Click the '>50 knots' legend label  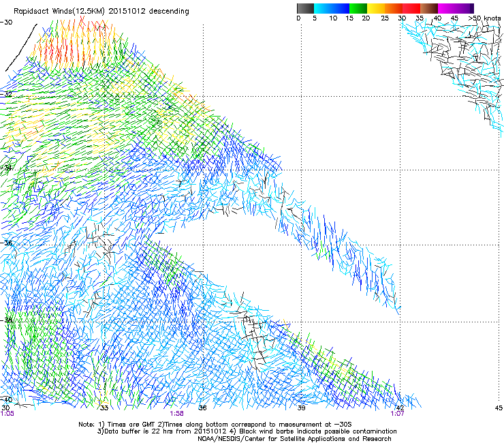(484, 18)
